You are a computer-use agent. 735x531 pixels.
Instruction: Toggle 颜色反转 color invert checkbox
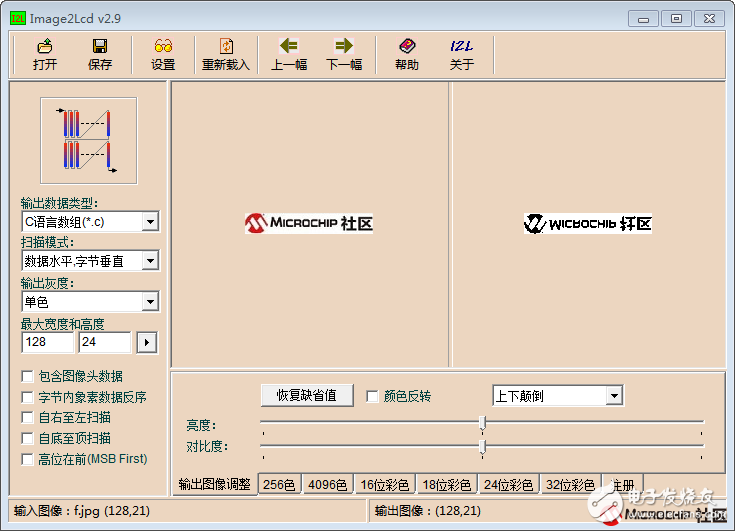click(372, 396)
